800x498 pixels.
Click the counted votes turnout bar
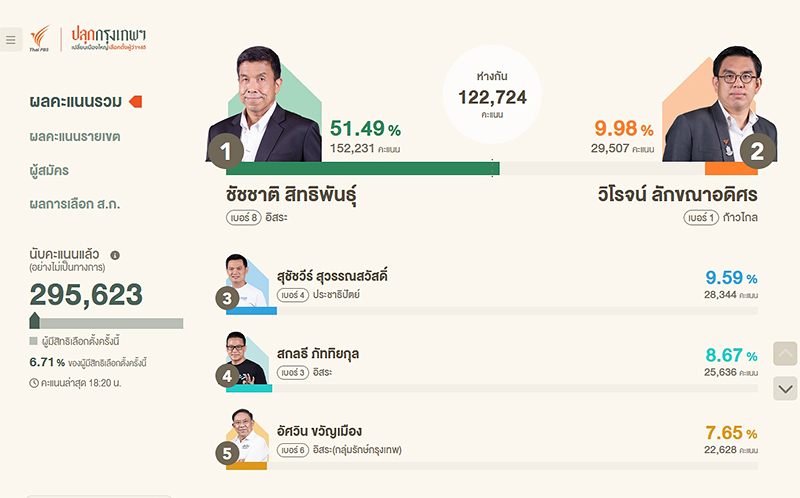[106, 323]
